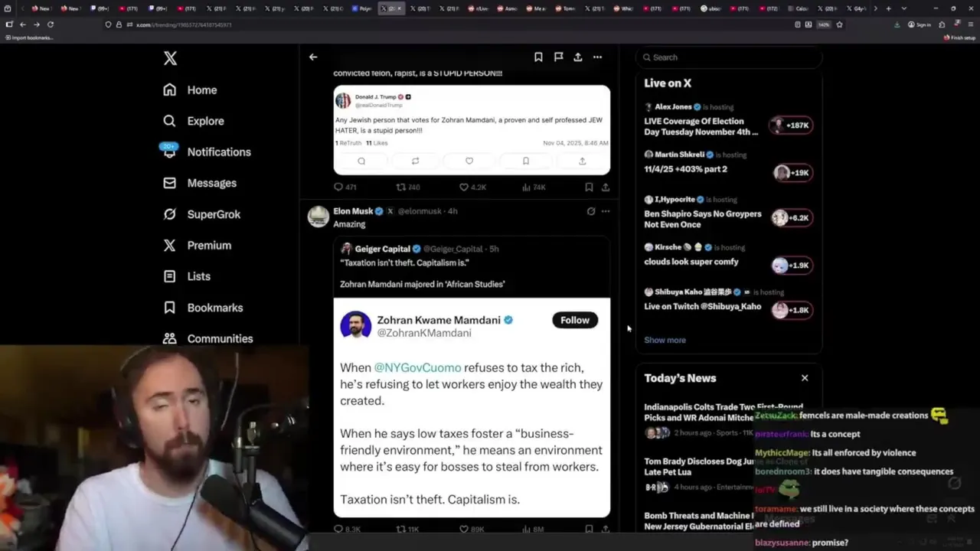
Task: Click the Grok icon on Elon Musk's post
Action: coord(590,211)
